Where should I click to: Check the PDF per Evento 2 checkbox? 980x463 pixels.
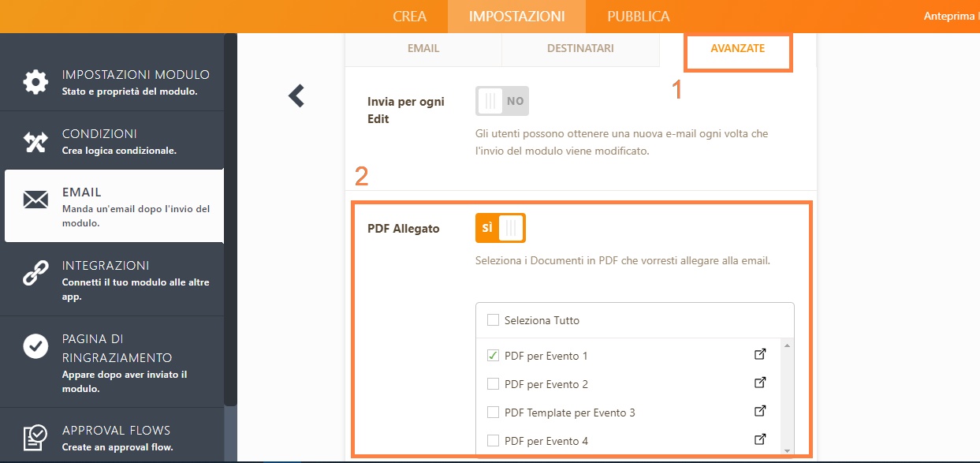point(494,384)
